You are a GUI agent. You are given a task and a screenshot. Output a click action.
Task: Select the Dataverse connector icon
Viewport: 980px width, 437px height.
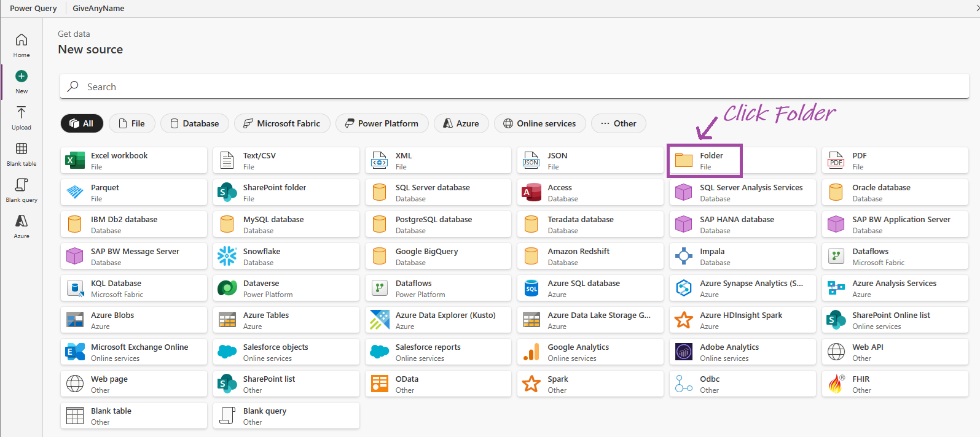[227, 288]
